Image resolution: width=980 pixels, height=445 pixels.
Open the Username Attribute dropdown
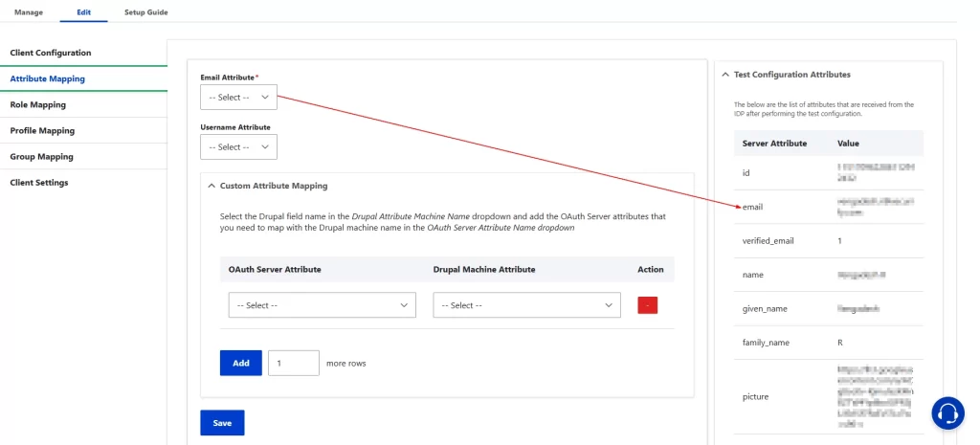point(238,147)
